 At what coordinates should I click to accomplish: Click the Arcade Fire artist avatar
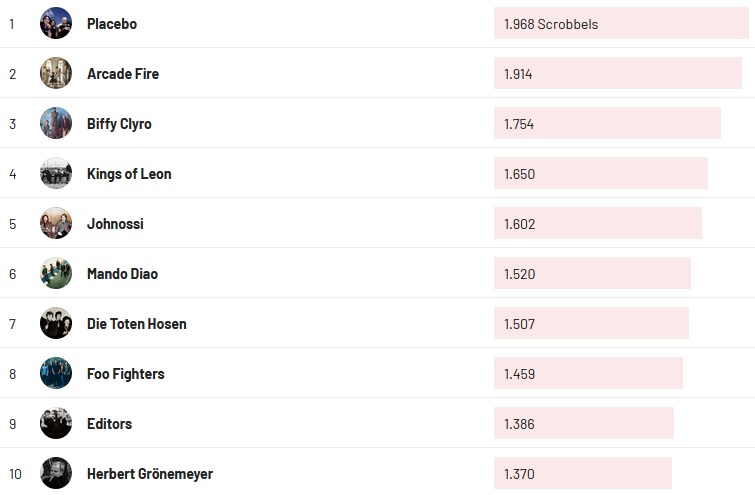click(x=56, y=73)
